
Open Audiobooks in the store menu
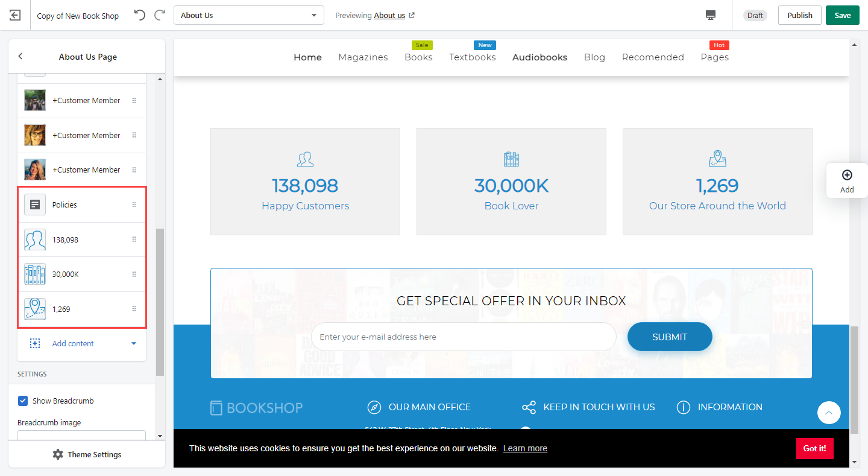[x=539, y=57]
